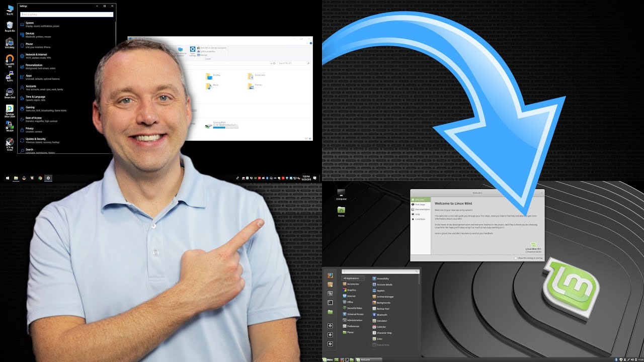
Task: Select Administration category in Mint menu
Action: (353, 320)
